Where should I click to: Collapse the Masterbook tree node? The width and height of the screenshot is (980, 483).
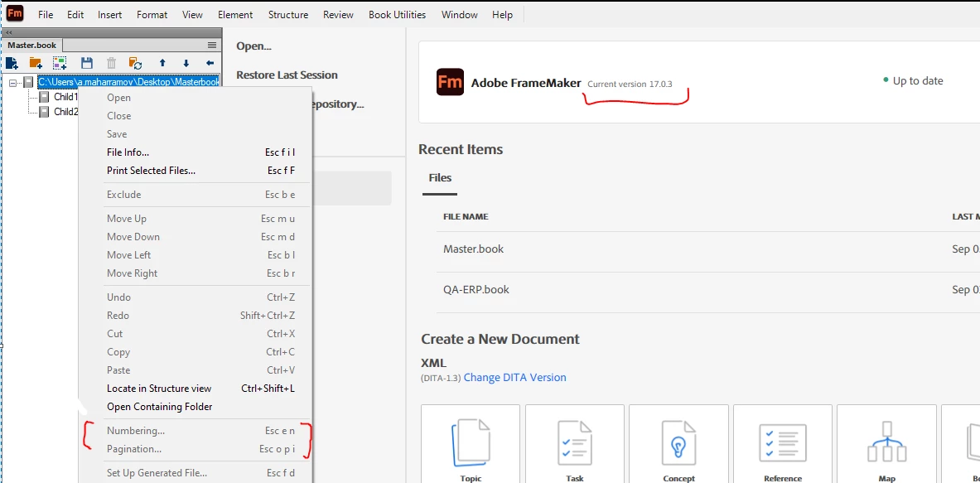12,82
